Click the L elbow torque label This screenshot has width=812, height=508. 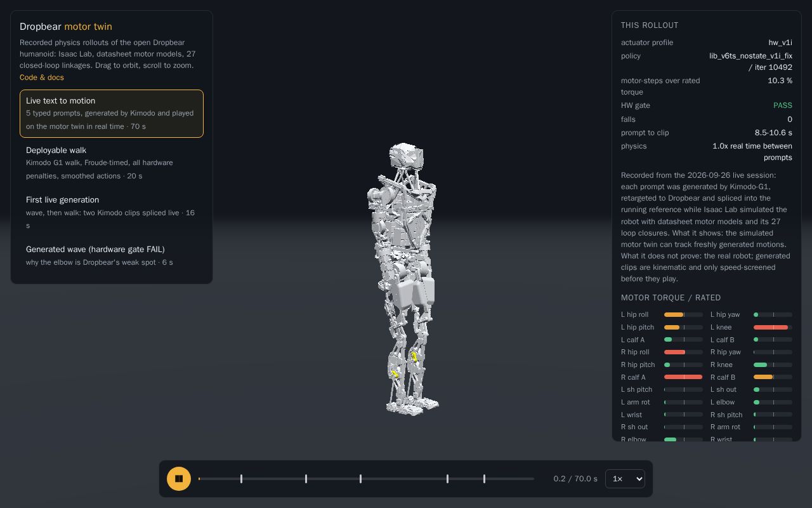pyautogui.click(x=723, y=402)
